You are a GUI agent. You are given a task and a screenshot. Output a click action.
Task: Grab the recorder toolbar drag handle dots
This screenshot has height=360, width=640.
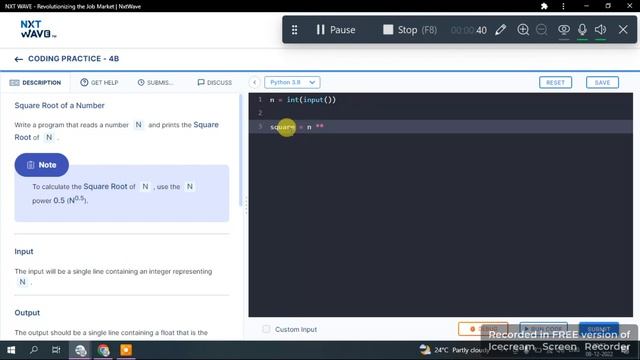(x=294, y=30)
